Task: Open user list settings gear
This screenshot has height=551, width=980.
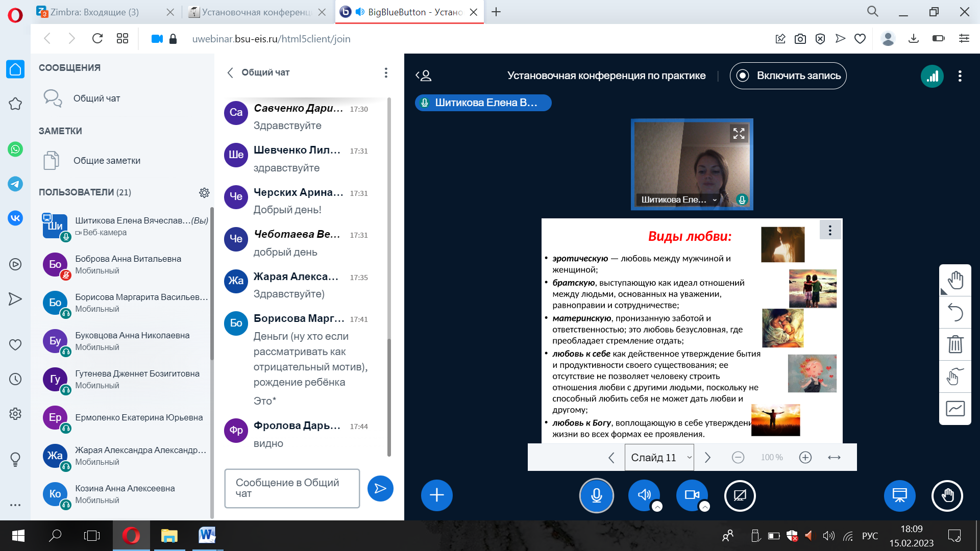Action: point(204,192)
